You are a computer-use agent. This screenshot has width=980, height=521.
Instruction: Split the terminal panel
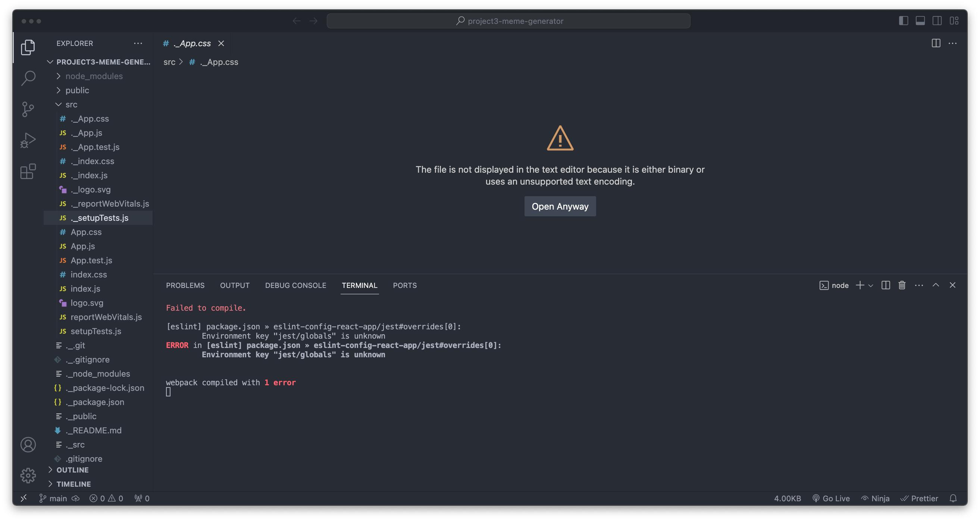886,285
